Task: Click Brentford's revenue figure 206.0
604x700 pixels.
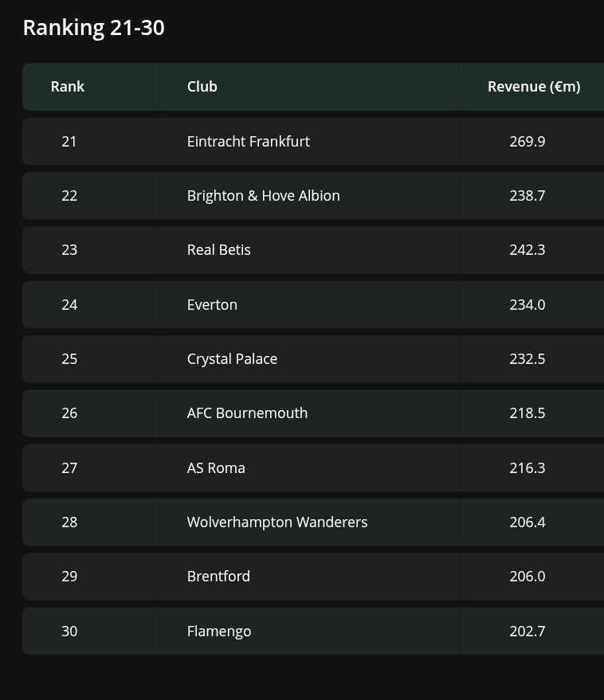Action: 528,577
